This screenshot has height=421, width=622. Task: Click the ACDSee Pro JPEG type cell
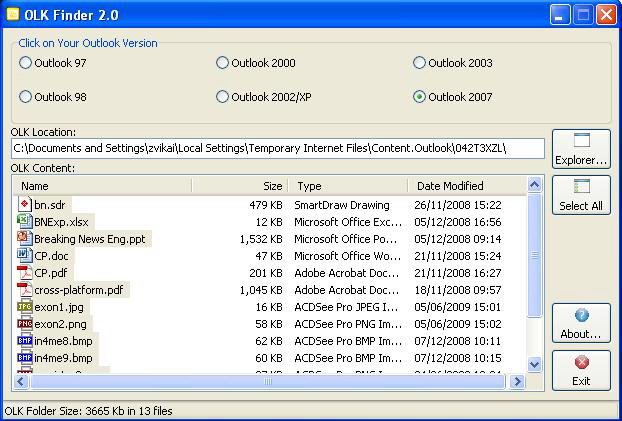348,308
